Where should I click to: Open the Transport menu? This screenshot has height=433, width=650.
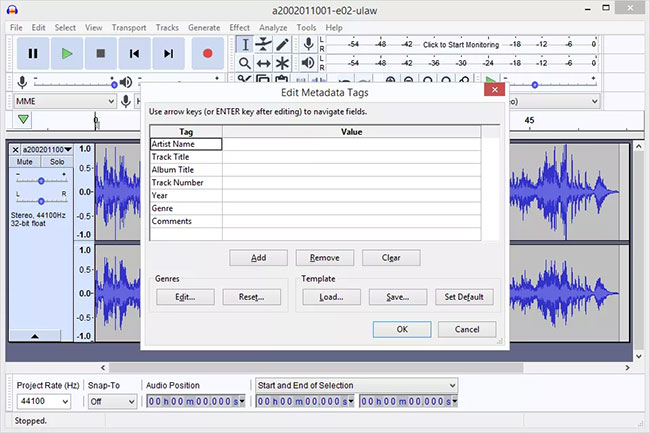(x=129, y=27)
